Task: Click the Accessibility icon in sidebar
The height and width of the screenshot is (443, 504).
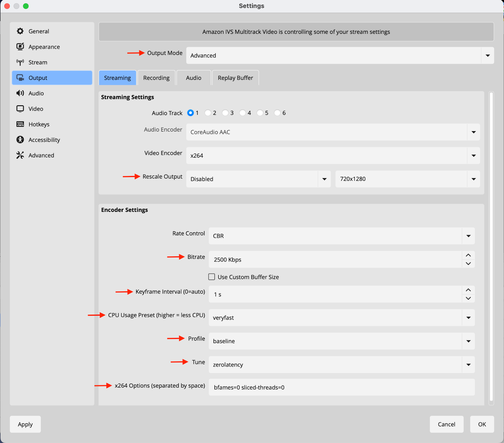Action: tap(20, 140)
